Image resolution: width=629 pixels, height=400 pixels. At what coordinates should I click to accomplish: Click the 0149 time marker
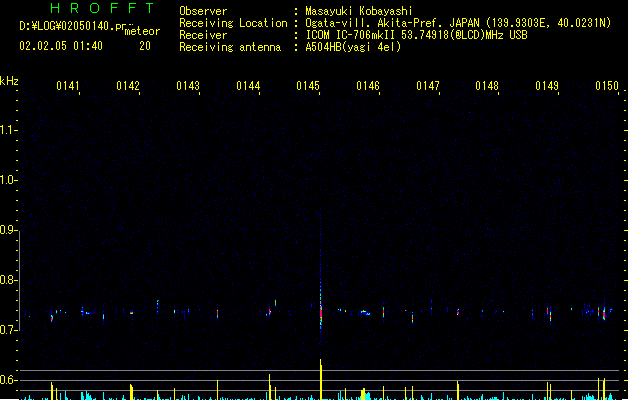pyautogui.click(x=547, y=86)
